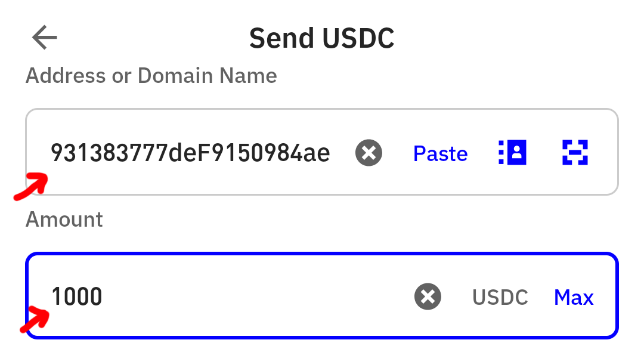The image size is (644, 346).
Task: Open the QR code scanner icon
Action: (573, 153)
